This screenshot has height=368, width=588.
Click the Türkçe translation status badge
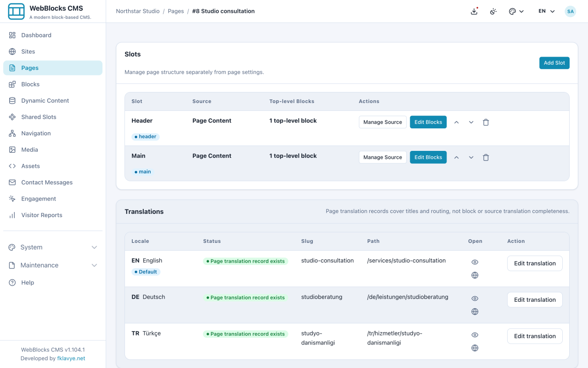[246, 334]
